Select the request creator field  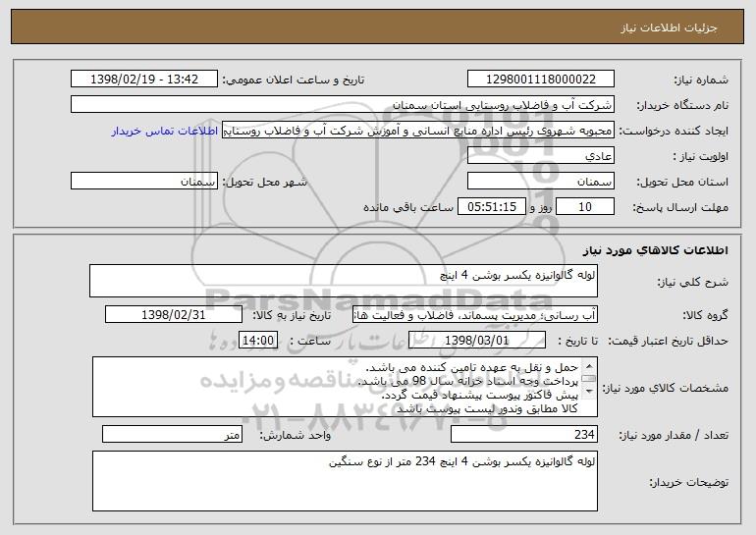pos(418,131)
